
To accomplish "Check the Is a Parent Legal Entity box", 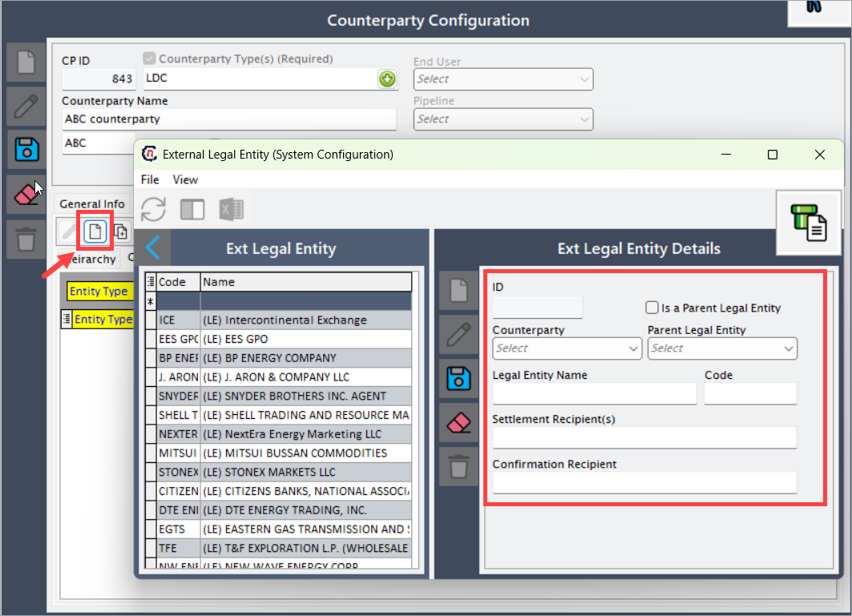I will click(652, 308).
